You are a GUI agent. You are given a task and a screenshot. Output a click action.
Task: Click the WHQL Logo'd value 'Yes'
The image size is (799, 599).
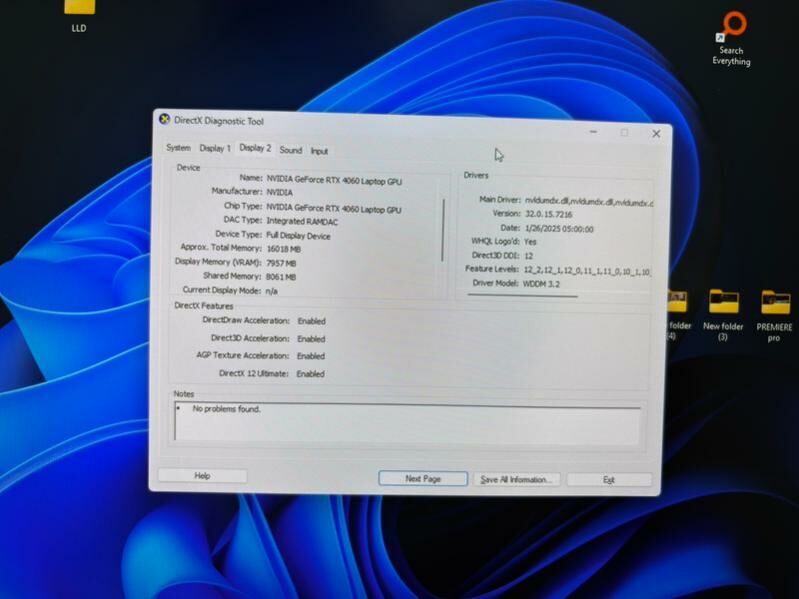tap(530, 242)
